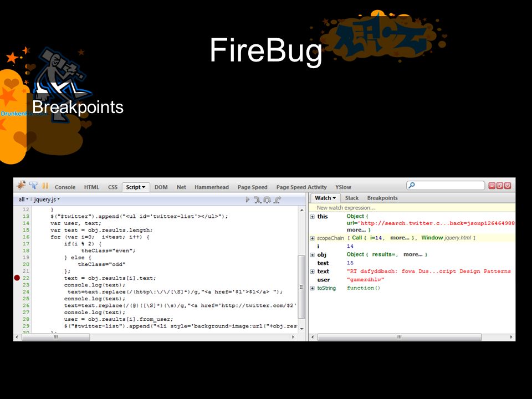The image size is (532, 399).
Task: Expand the 'obj' object row
Action: point(312,255)
